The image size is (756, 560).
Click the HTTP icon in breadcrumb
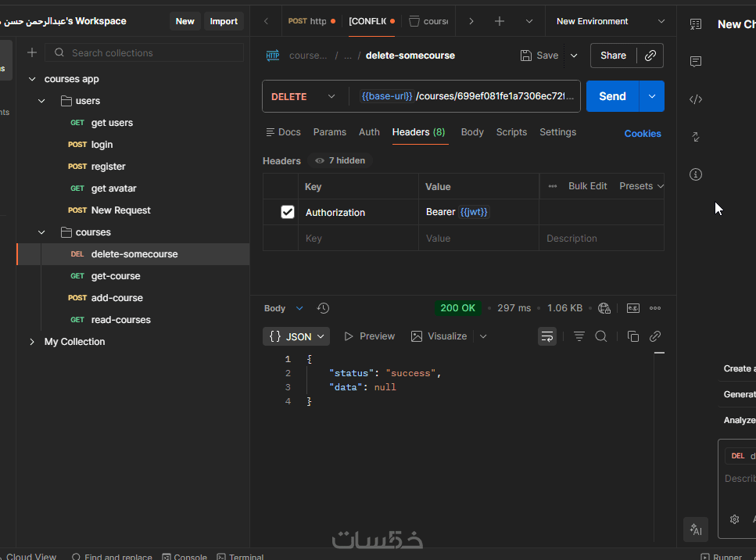(273, 56)
